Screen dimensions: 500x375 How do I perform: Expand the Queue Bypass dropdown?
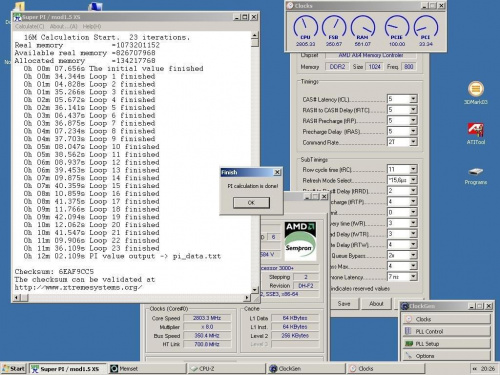pos(413,255)
